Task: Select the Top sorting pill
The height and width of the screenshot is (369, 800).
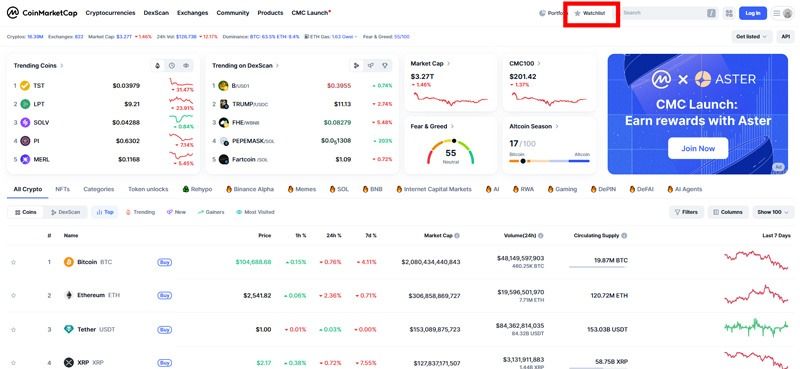Action: 105,212
